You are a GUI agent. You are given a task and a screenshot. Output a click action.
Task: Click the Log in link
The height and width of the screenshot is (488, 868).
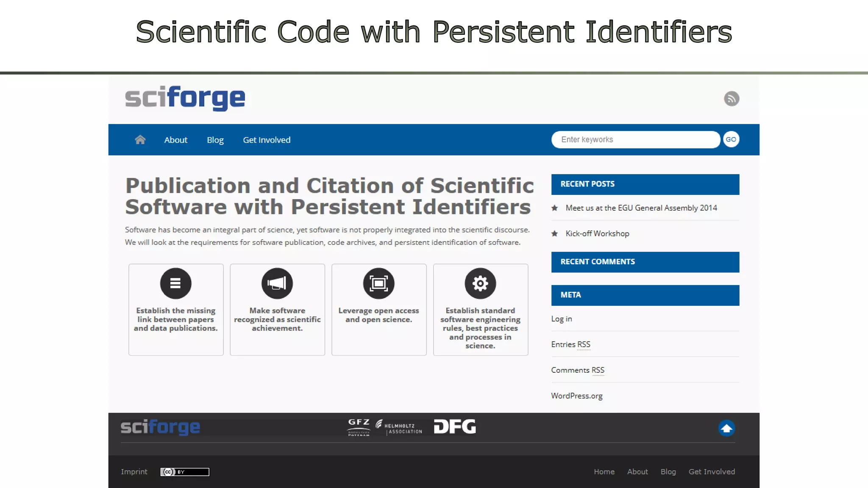pos(561,319)
